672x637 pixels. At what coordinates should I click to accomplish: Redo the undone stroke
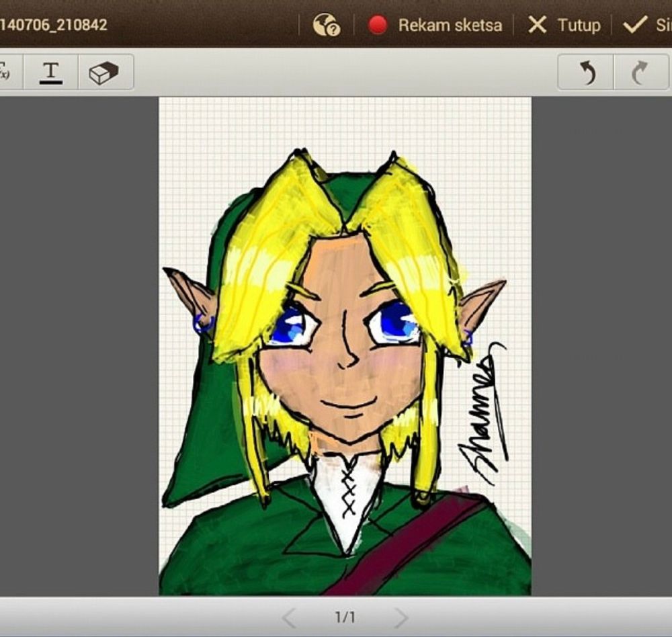[x=641, y=72]
